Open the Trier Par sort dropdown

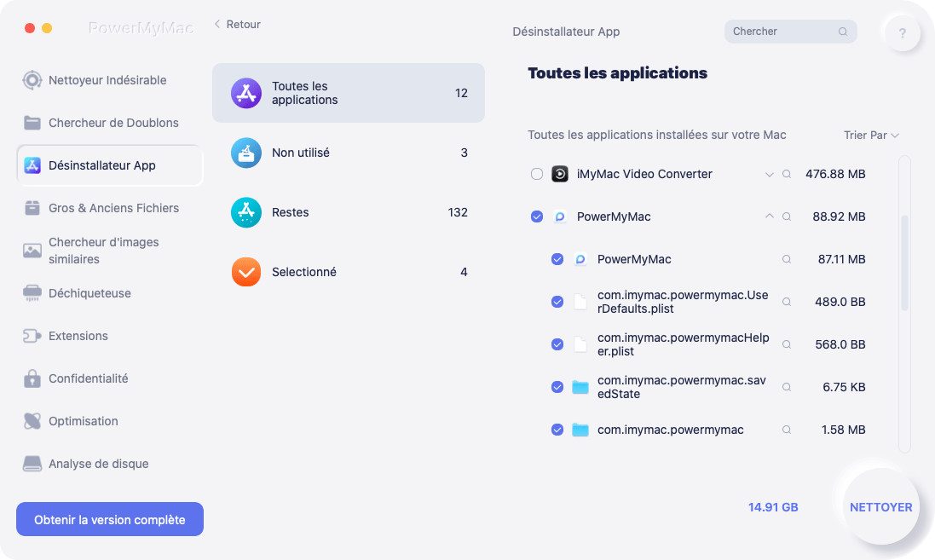click(871, 136)
